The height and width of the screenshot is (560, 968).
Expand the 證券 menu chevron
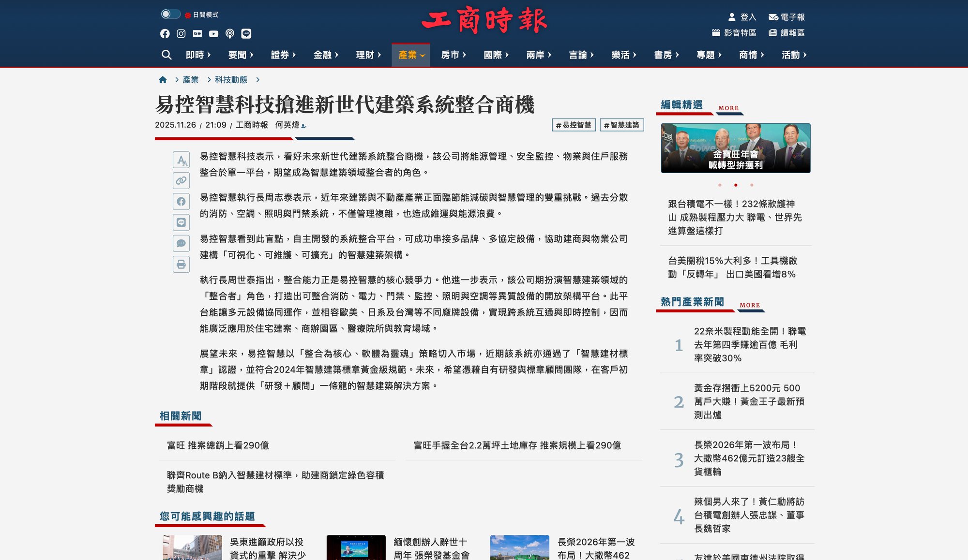click(294, 55)
